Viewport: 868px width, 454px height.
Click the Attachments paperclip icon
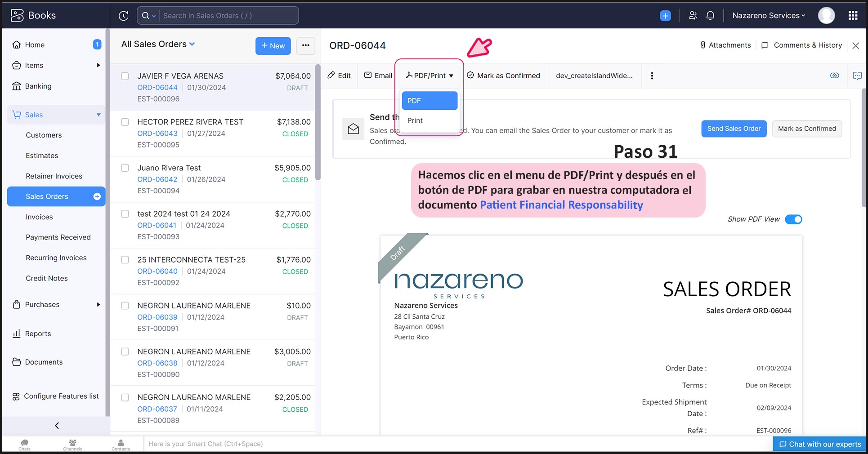point(702,45)
